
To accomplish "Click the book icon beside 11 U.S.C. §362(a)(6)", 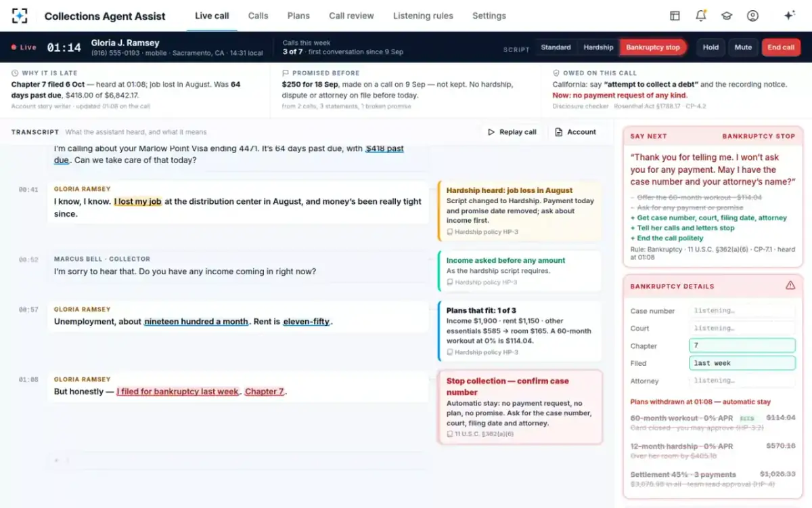I will (450, 434).
